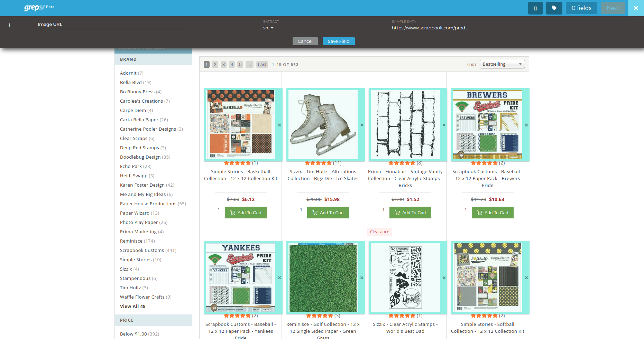Open Simple Stories Basketball Collection title link
This screenshot has width=644, height=339.
coord(241,175)
